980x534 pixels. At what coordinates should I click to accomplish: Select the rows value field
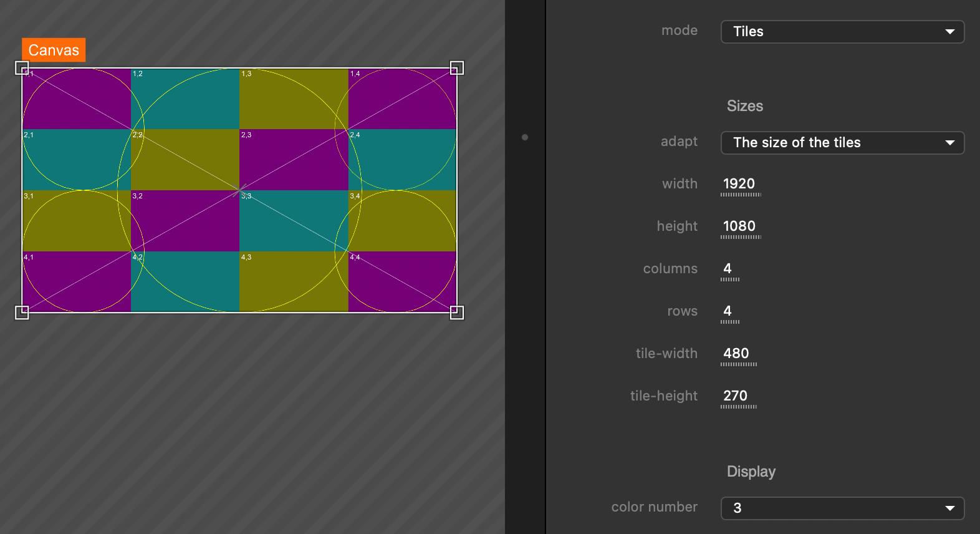click(x=728, y=311)
